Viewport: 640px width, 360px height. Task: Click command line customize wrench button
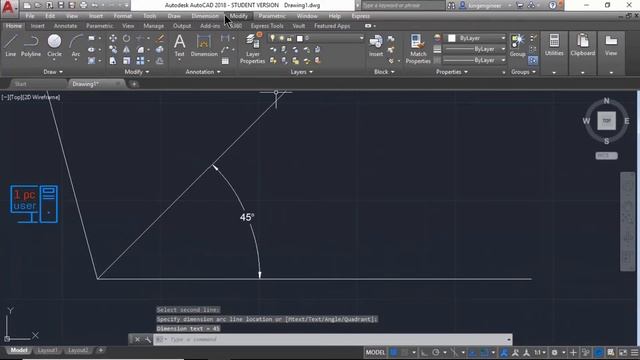tap(148, 340)
